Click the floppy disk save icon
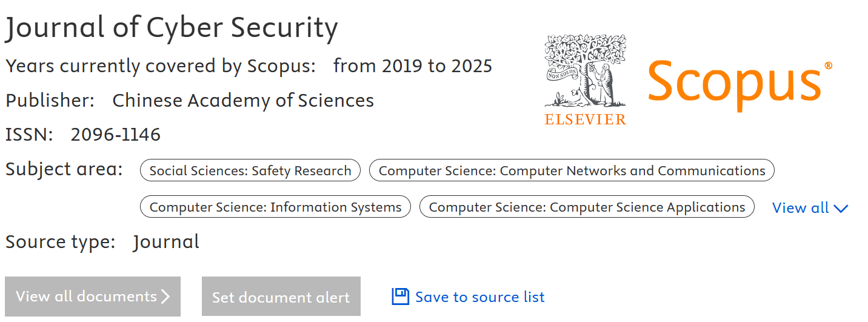Viewport: 868px width, 322px height. pyautogui.click(x=401, y=297)
